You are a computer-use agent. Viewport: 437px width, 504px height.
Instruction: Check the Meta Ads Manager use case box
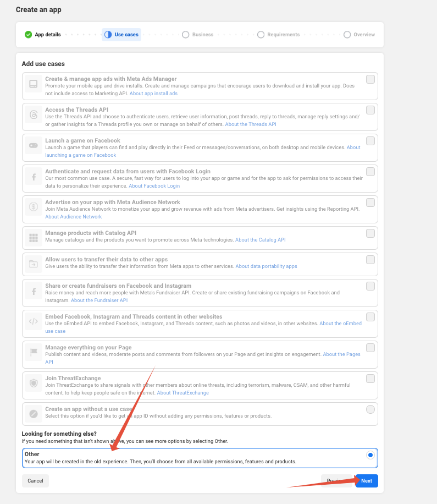click(x=370, y=79)
